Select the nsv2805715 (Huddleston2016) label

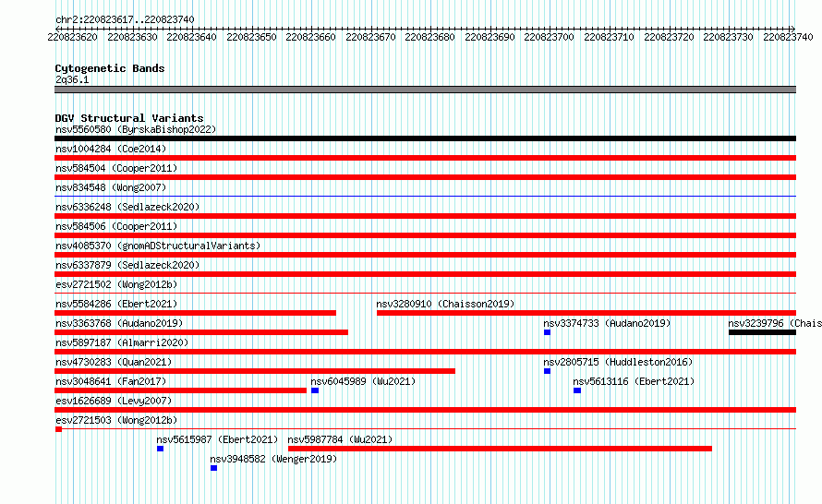[x=618, y=362]
